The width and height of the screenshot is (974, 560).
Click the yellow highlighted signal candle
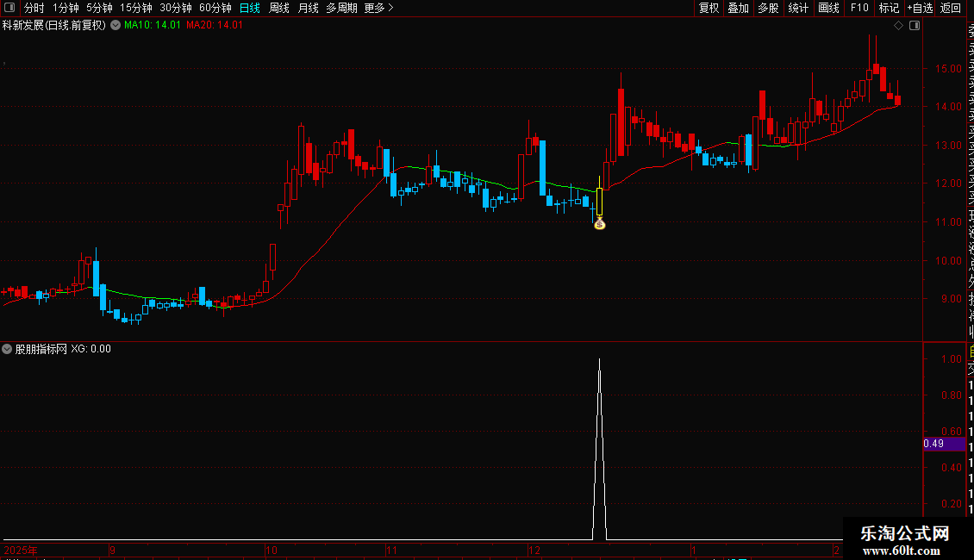pyautogui.click(x=599, y=202)
